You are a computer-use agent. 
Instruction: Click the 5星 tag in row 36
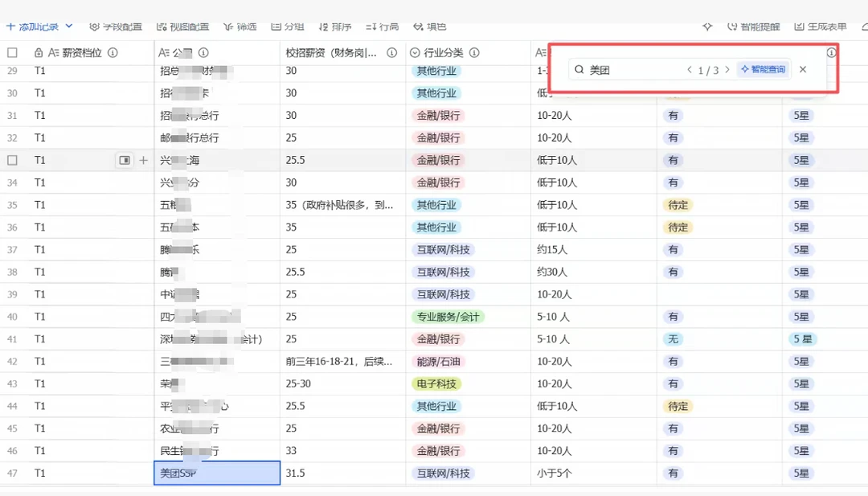coord(801,228)
